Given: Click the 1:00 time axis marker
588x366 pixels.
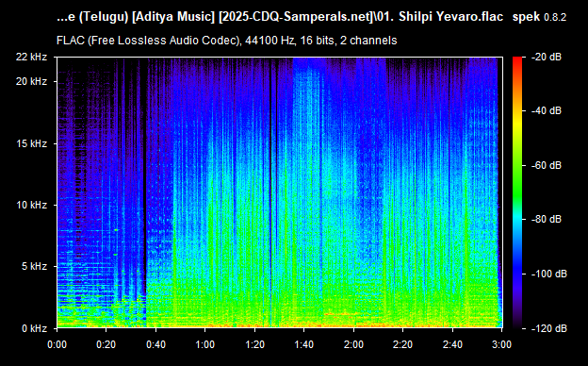Looking at the screenshot, I should [x=204, y=344].
